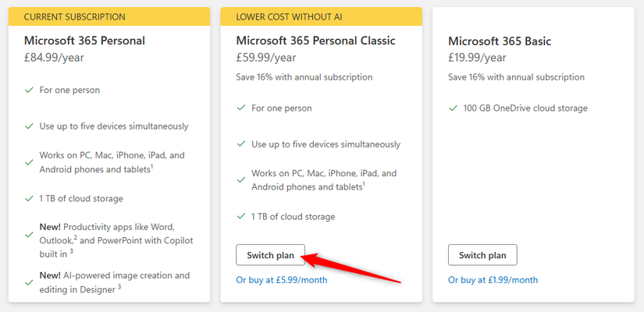This screenshot has width=644, height=312.
Task: Open the 'Or buy at £1.99/month' link
Action: tap(493, 280)
